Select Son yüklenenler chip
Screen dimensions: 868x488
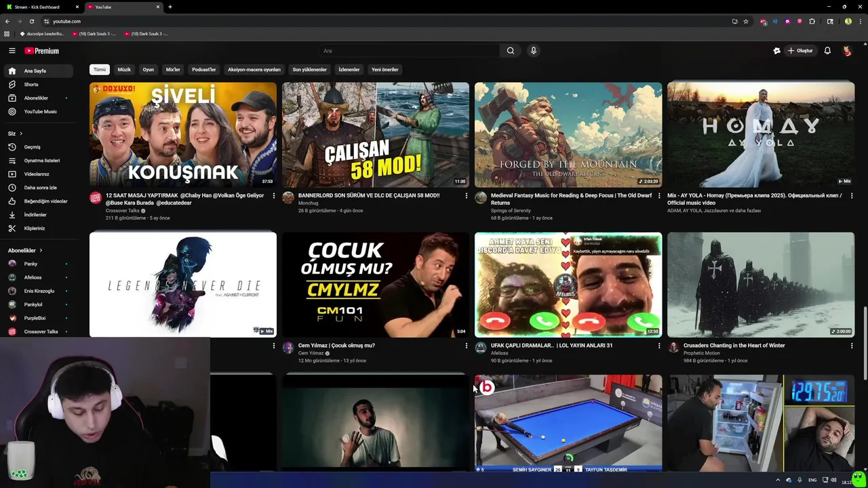point(309,69)
